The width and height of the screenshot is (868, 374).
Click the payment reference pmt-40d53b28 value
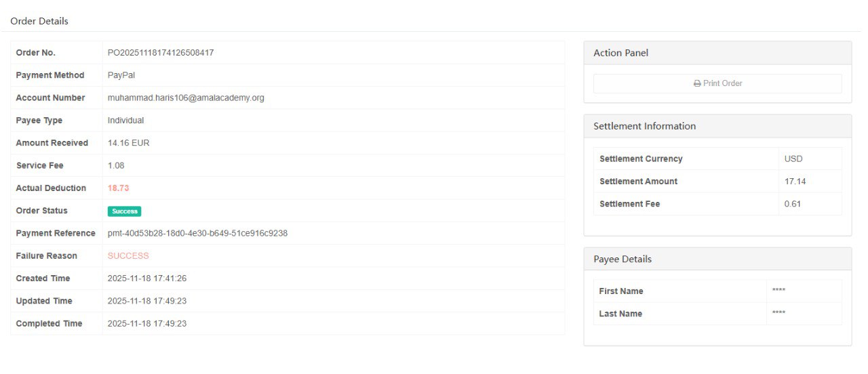pyautogui.click(x=197, y=233)
